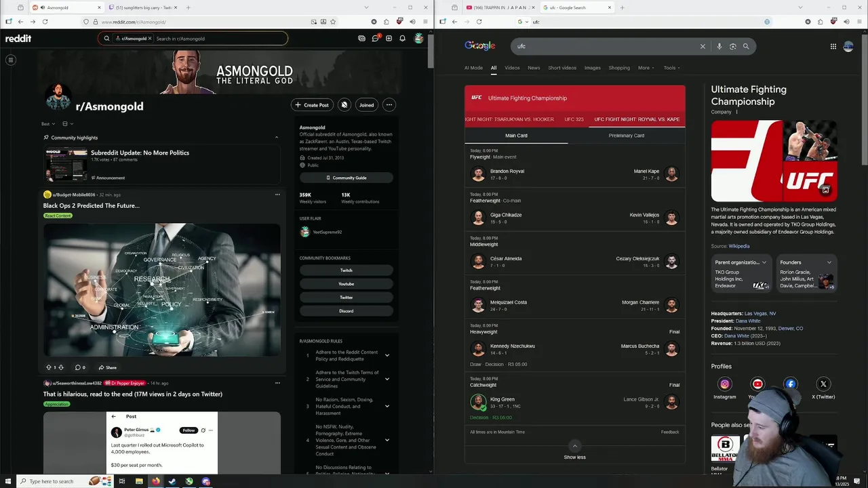
Task: Collapse UFC card with Show less
Action: [x=574, y=450]
